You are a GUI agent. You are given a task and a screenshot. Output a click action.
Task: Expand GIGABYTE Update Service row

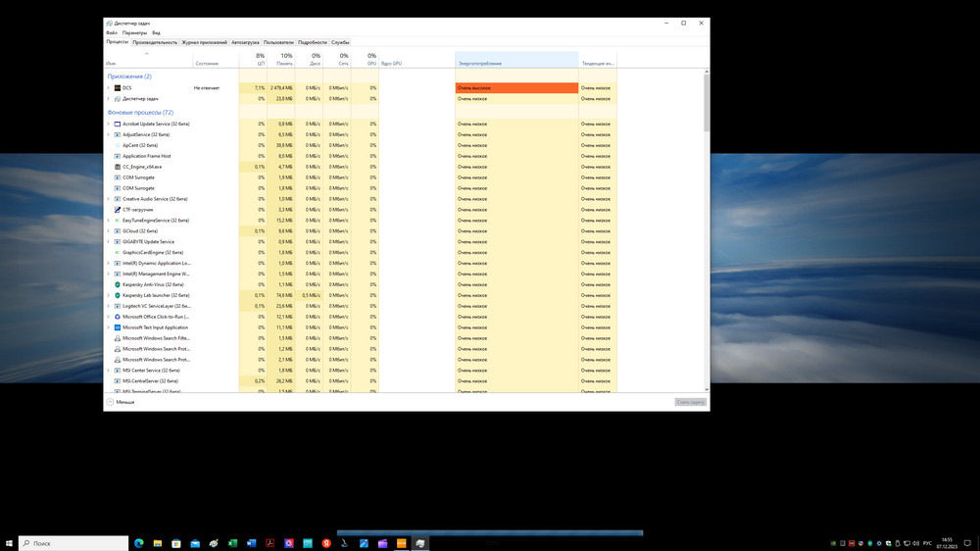pos(108,241)
